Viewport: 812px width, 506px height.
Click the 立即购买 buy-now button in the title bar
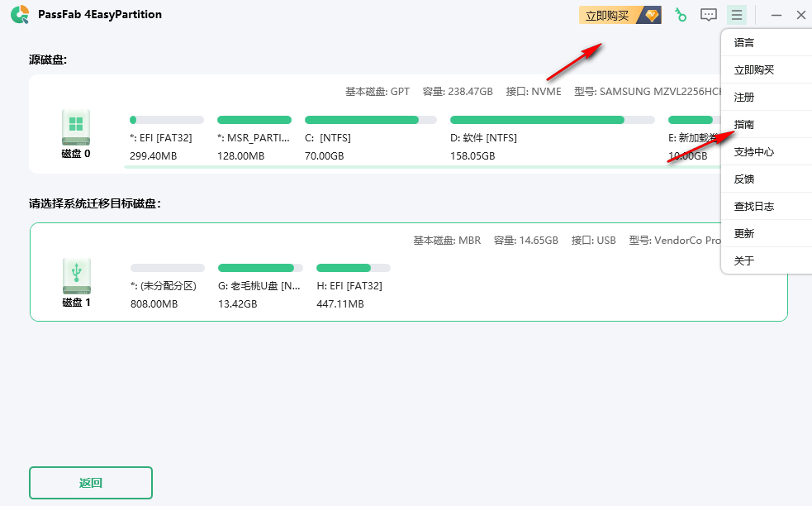pos(620,16)
